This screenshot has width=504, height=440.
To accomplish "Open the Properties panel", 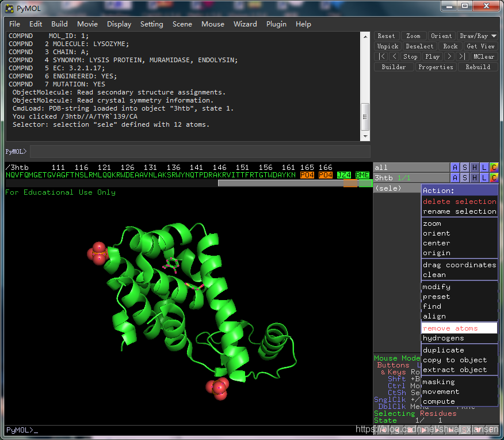I will coord(436,67).
